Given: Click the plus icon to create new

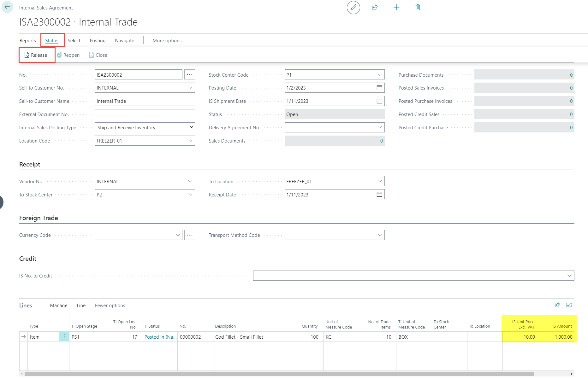Looking at the screenshot, I should 396,7.
